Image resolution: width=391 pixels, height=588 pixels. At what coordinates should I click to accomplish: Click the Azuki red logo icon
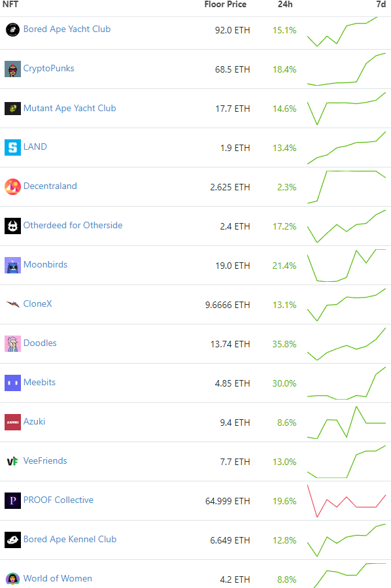(12, 423)
